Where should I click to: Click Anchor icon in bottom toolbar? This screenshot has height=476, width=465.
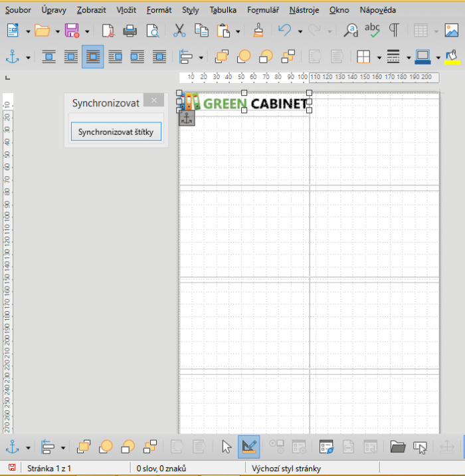[13, 447]
